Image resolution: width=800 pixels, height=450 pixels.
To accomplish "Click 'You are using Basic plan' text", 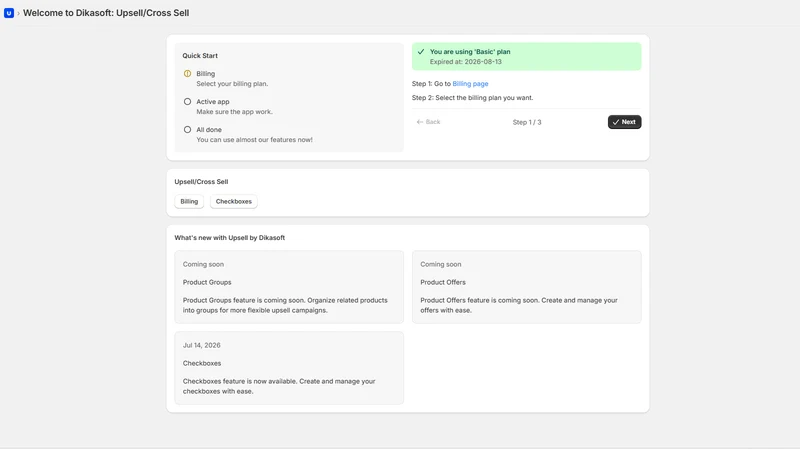I will point(470,52).
